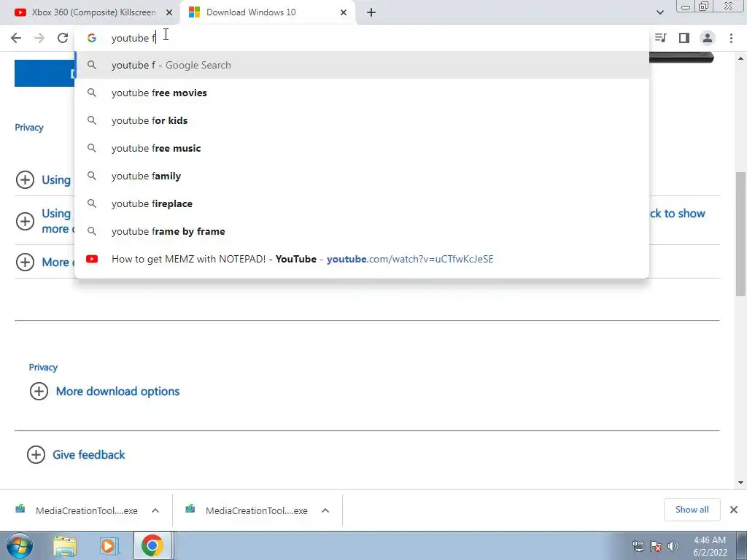Expand the first 'Using' section plus icon
Screen dimensions: 747x560
[x=26, y=180]
